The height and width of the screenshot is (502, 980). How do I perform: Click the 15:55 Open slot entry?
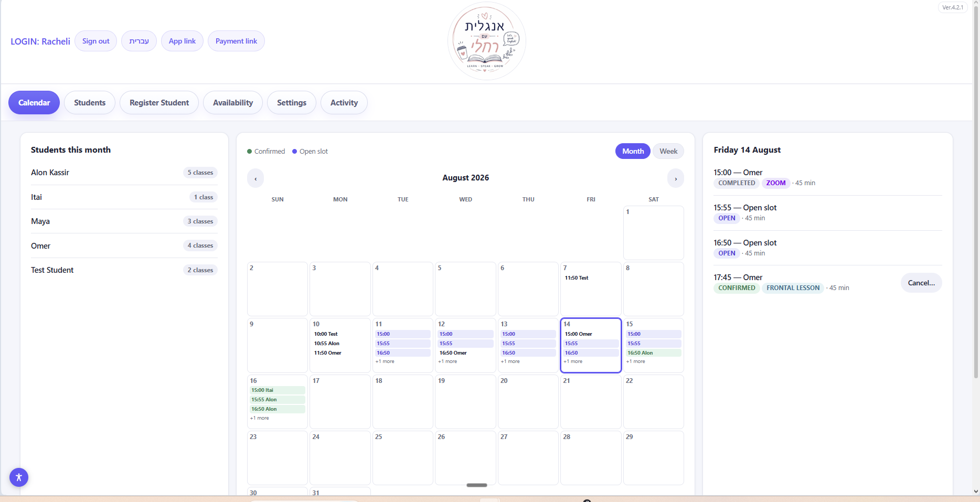point(827,212)
